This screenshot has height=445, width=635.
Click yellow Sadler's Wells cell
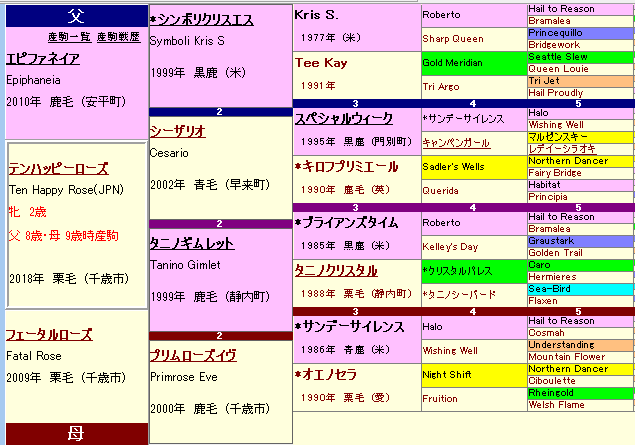coord(474,167)
